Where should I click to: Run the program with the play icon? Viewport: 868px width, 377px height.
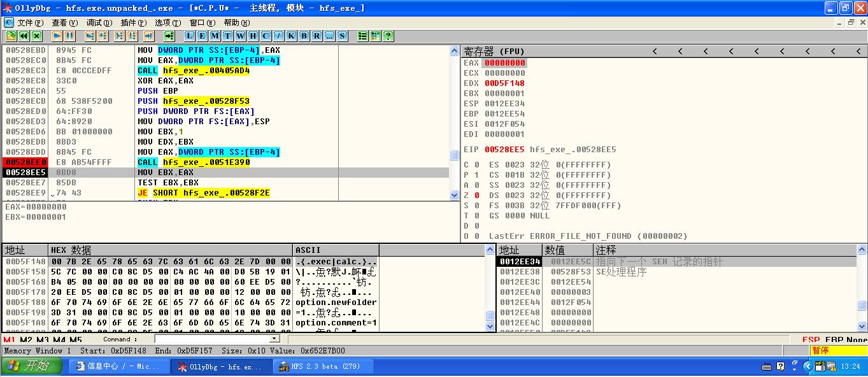[x=57, y=36]
